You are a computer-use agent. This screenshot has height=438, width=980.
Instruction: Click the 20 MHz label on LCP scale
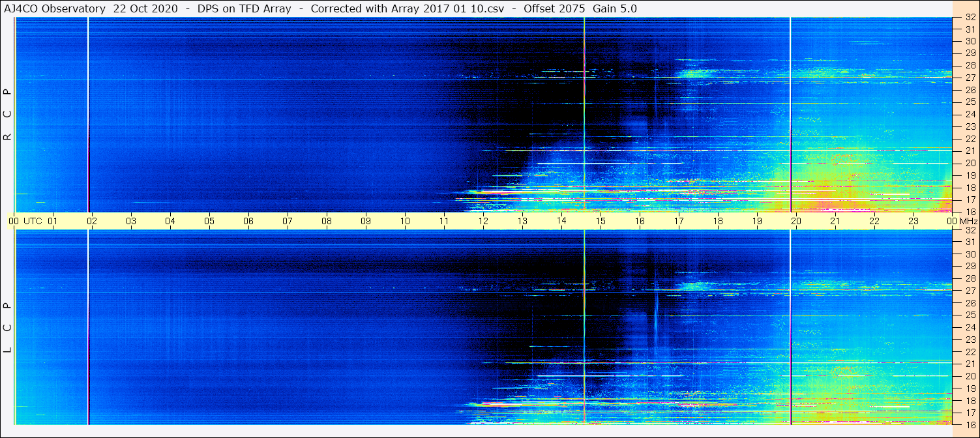pos(970,376)
